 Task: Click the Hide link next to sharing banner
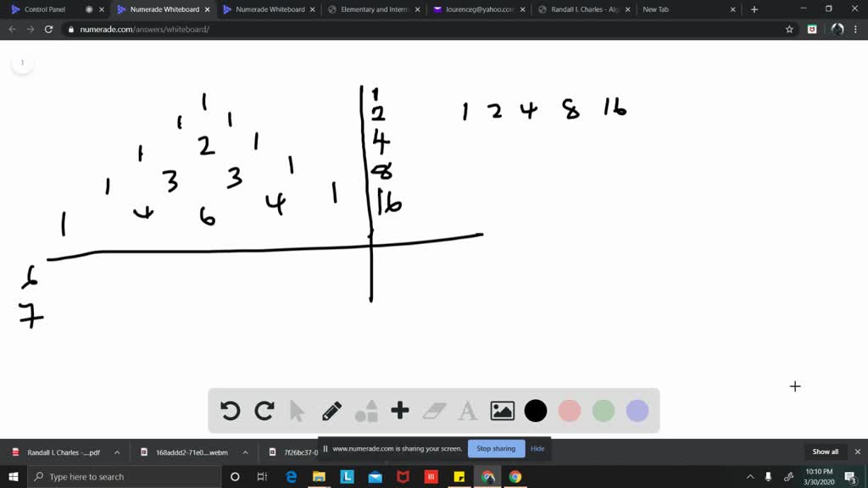coord(537,448)
